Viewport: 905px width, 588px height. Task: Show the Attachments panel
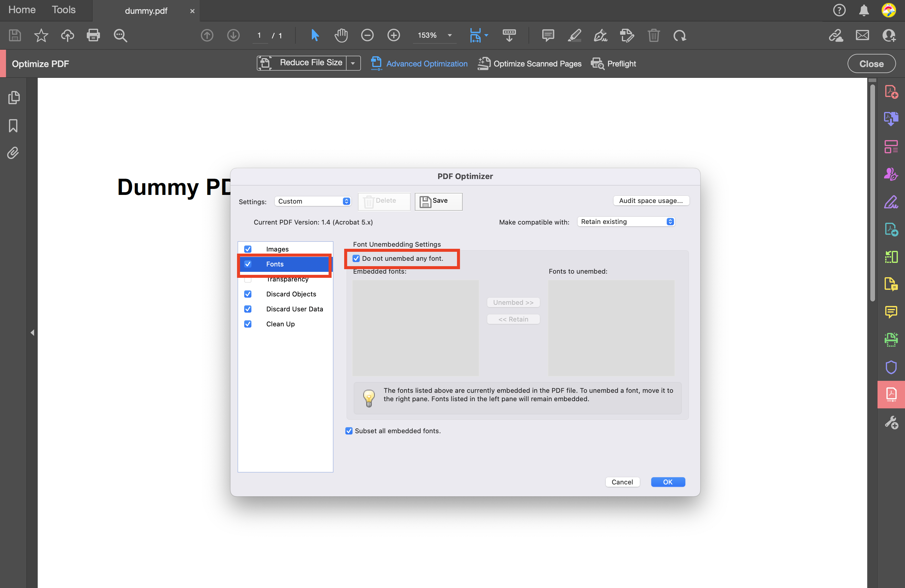13,152
